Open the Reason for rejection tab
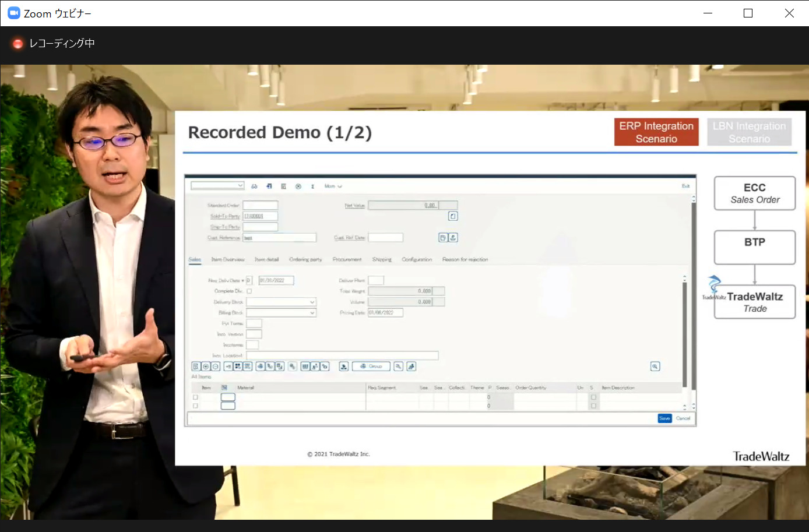 coord(465,259)
